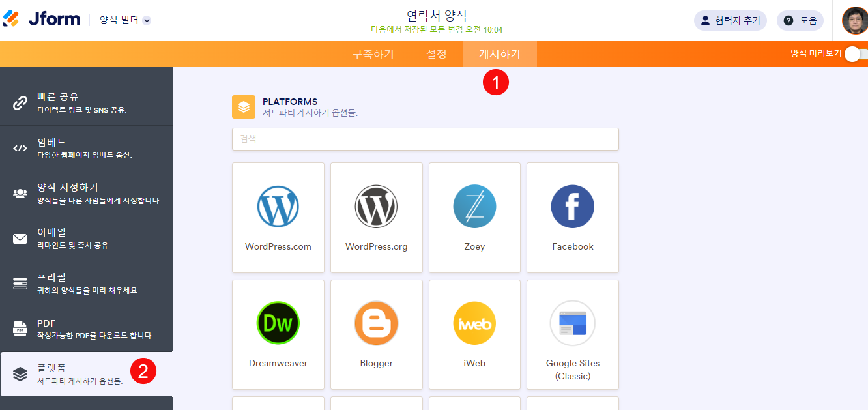Select the Google Sites (Classic) icon
The width and height of the screenshot is (868, 410).
(573, 323)
